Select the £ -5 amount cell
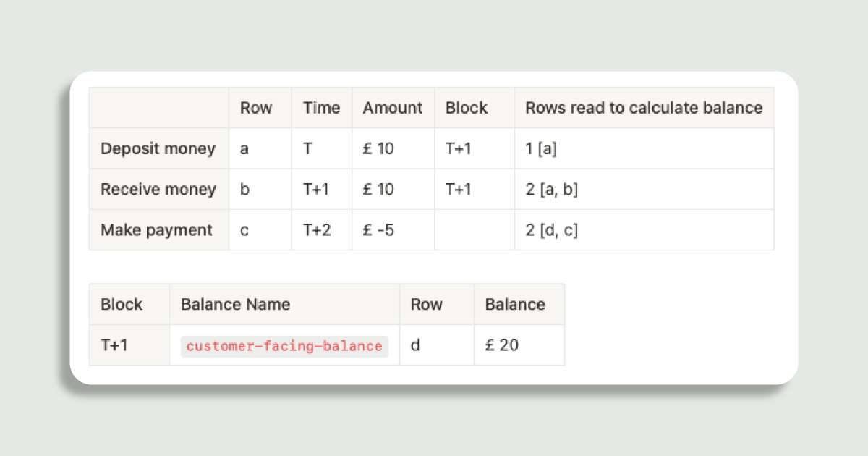 point(378,230)
